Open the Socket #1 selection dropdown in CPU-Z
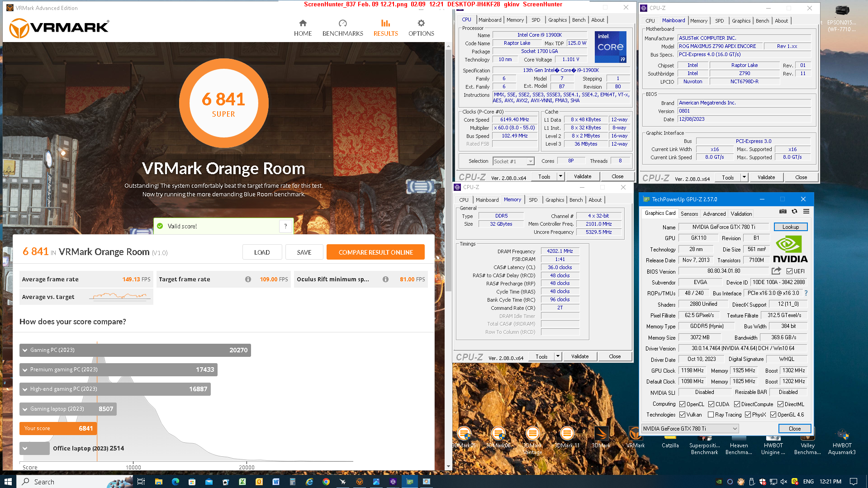 click(x=513, y=161)
